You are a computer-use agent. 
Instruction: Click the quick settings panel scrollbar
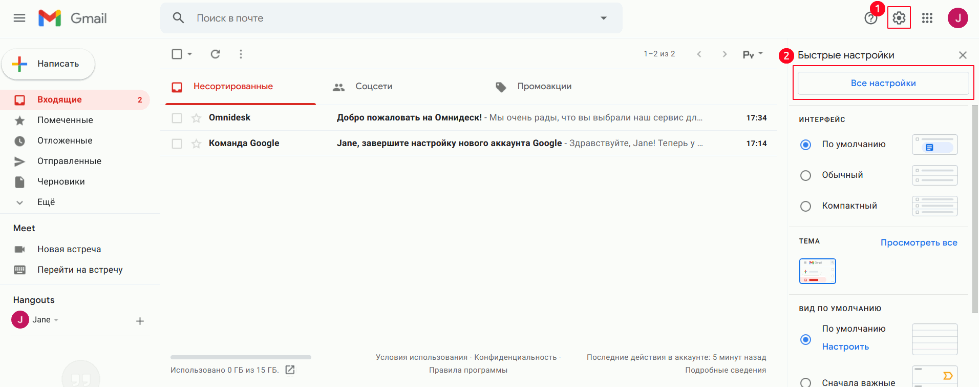[x=975, y=209]
